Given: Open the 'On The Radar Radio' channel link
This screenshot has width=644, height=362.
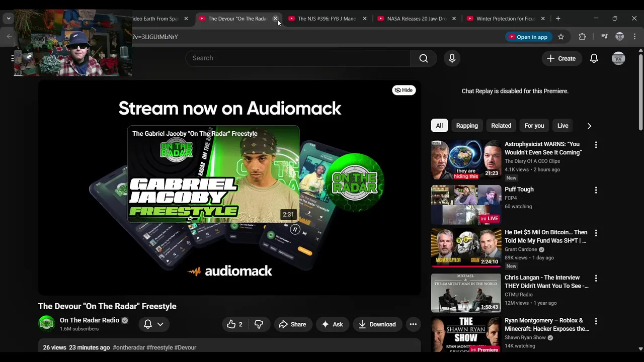Looking at the screenshot, I should click(x=90, y=320).
